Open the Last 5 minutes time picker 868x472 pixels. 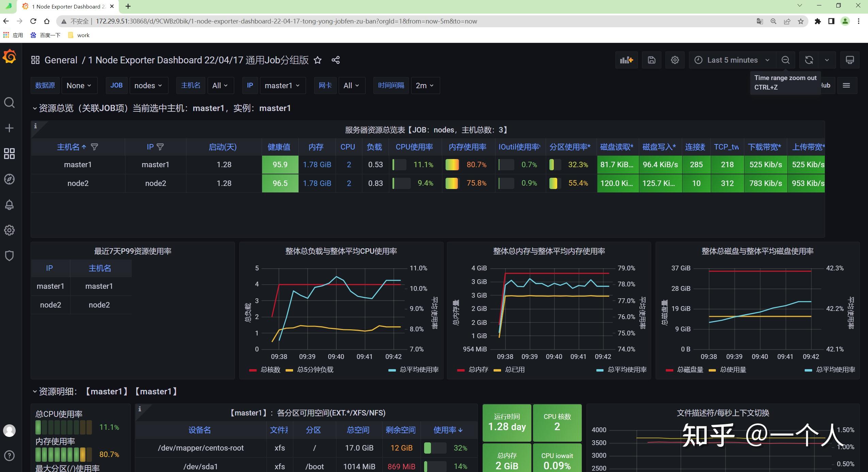tap(733, 60)
